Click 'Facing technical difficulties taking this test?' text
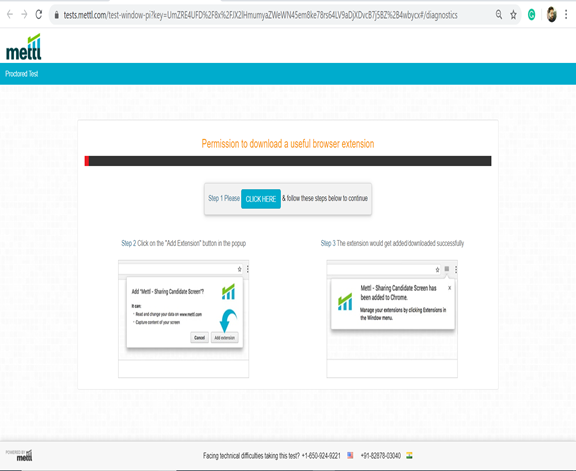 (252, 456)
